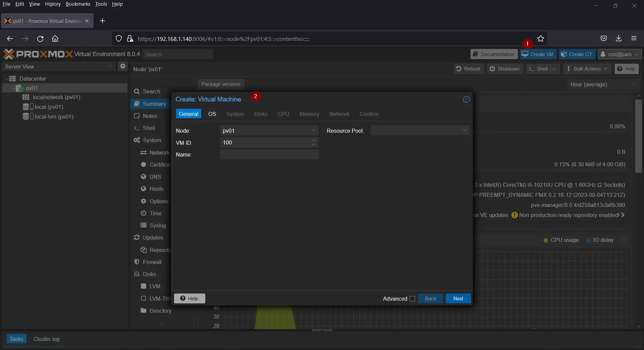The height and width of the screenshot is (350, 644).
Task: Click Next in Create VM dialog
Action: [x=458, y=299]
